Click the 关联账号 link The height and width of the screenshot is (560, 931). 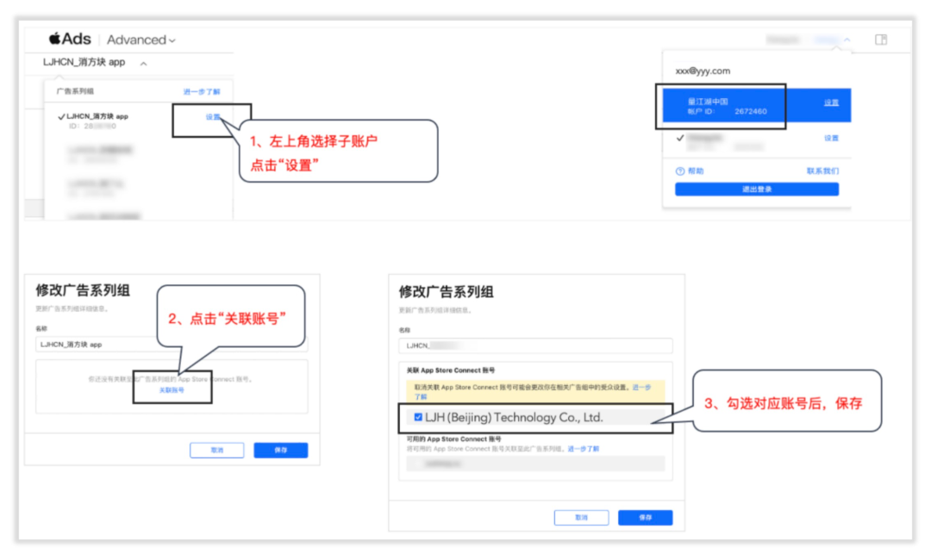[x=172, y=390]
